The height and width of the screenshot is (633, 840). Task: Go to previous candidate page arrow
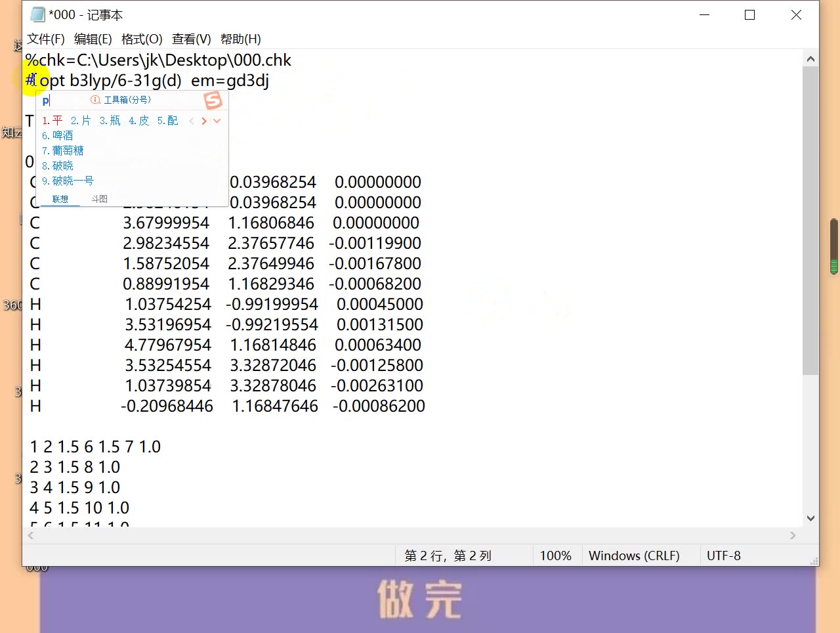(192, 121)
